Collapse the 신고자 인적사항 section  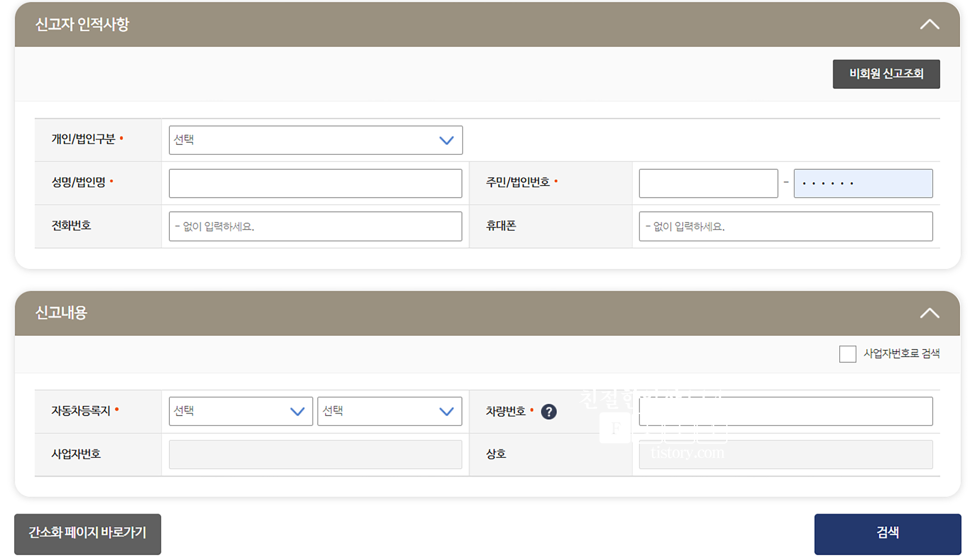tap(929, 25)
